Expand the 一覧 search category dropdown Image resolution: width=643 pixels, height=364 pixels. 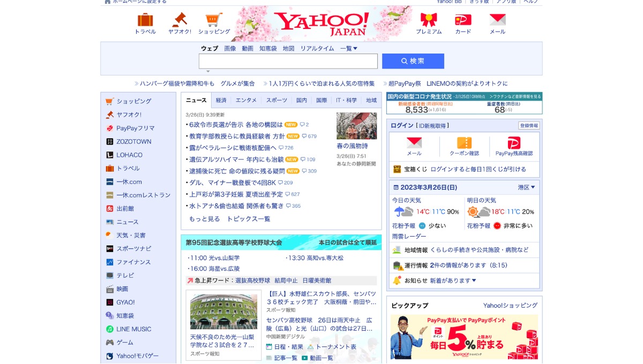[349, 48]
